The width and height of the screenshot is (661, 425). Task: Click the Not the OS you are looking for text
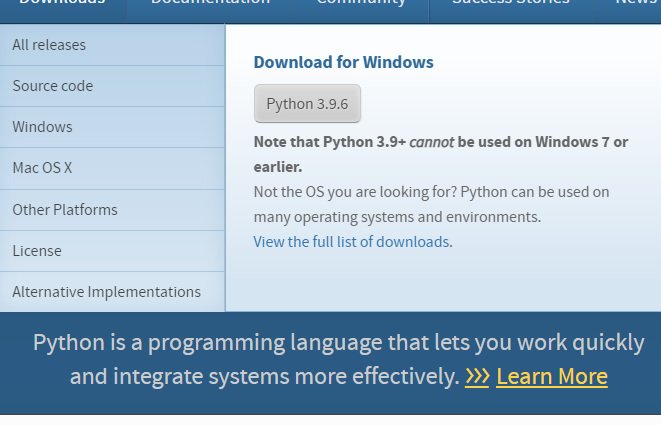[x=431, y=204]
